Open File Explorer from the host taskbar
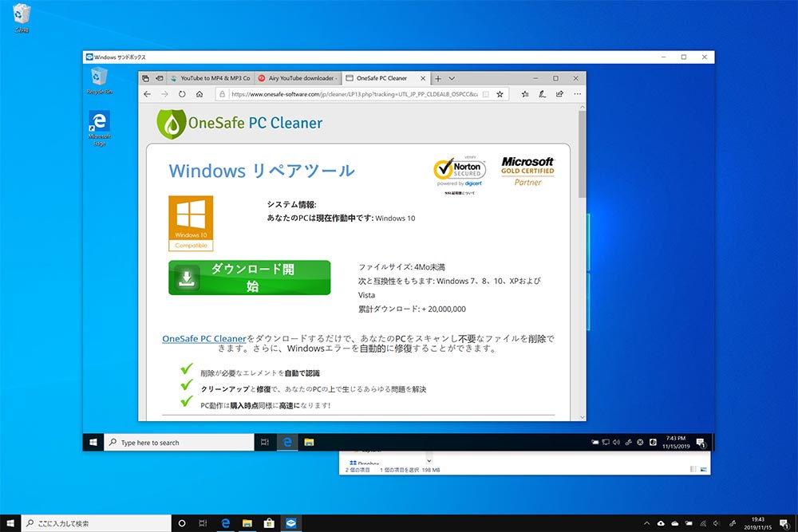 (x=247, y=523)
